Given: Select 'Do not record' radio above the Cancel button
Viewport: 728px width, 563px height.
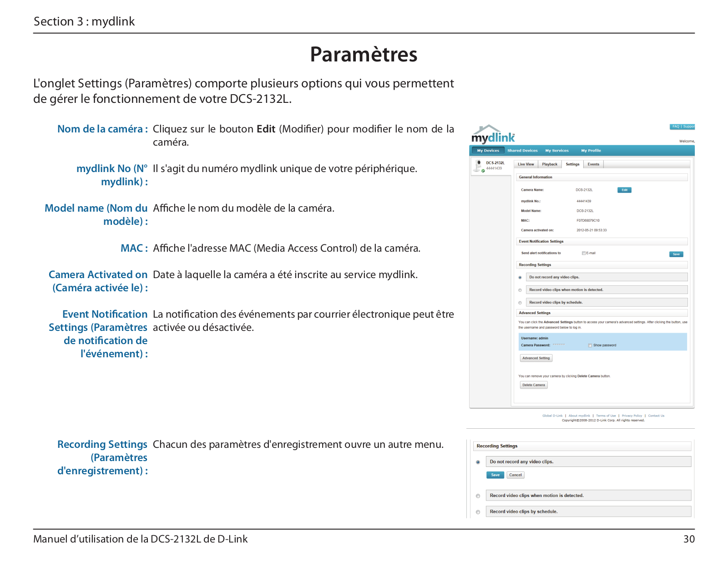Looking at the screenshot, I should click(x=478, y=462).
